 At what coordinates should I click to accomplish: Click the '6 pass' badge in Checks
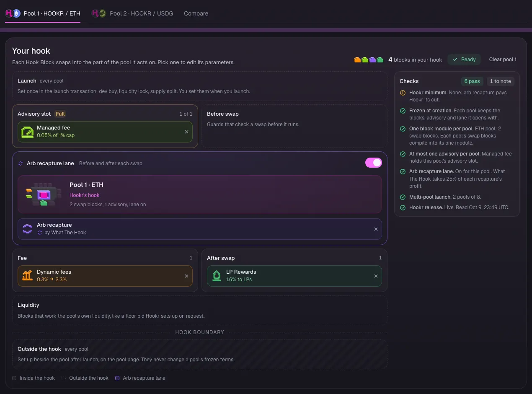click(x=472, y=81)
